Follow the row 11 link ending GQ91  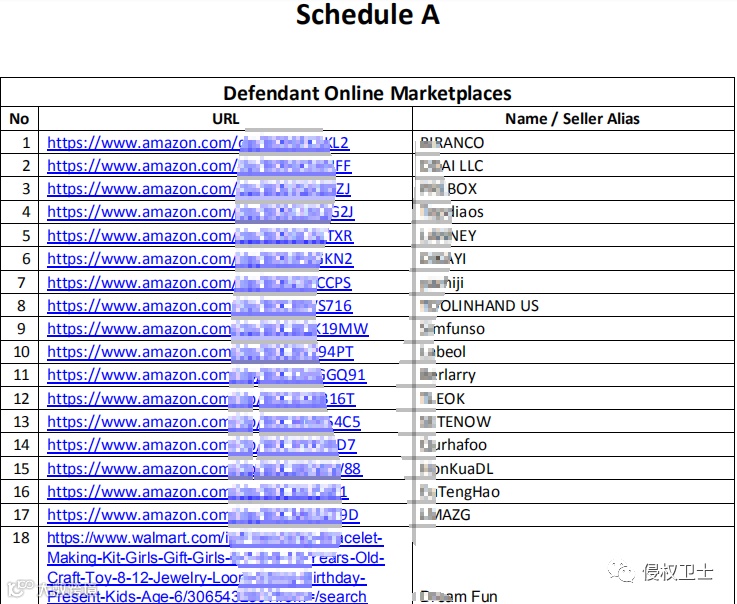(206, 375)
